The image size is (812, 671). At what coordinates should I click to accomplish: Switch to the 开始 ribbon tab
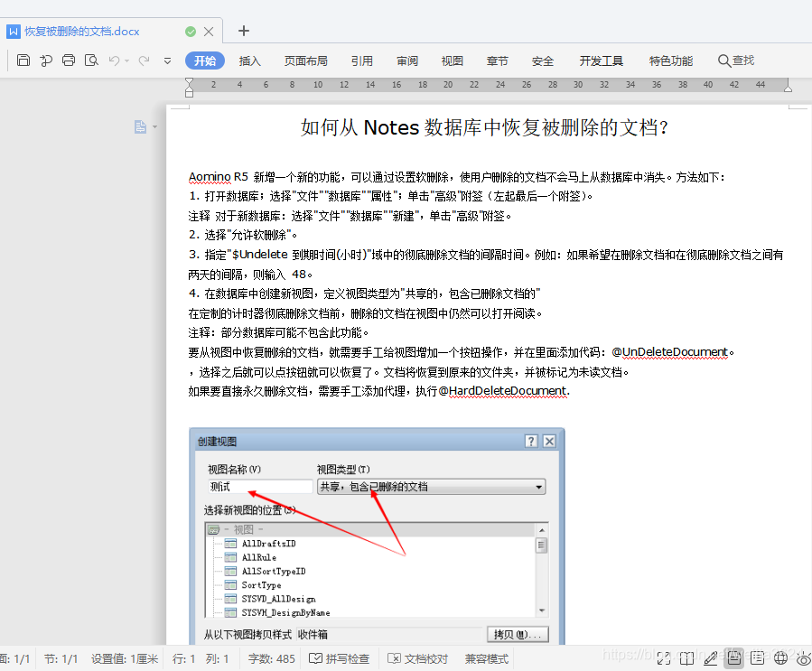pyautogui.click(x=205, y=61)
